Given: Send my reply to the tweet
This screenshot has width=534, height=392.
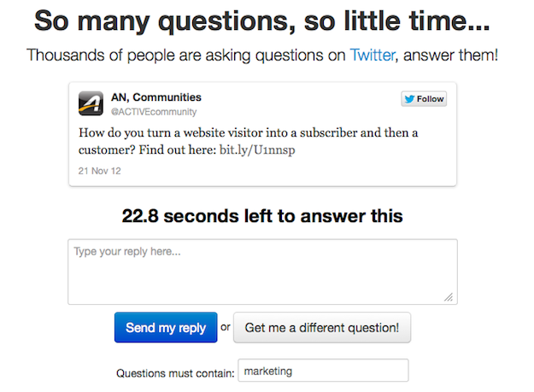Looking at the screenshot, I should (166, 328).
